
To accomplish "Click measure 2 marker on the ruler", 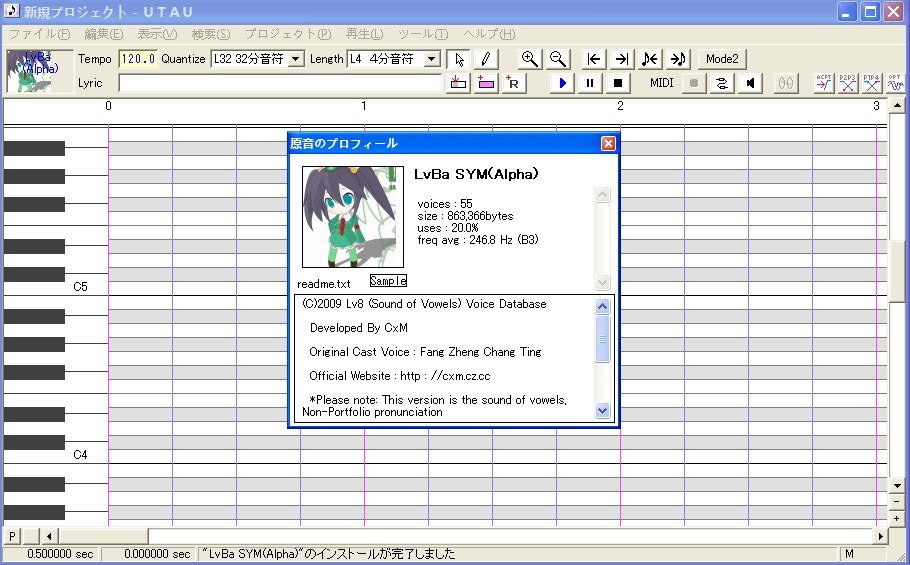I will click(x=620, y=106).
